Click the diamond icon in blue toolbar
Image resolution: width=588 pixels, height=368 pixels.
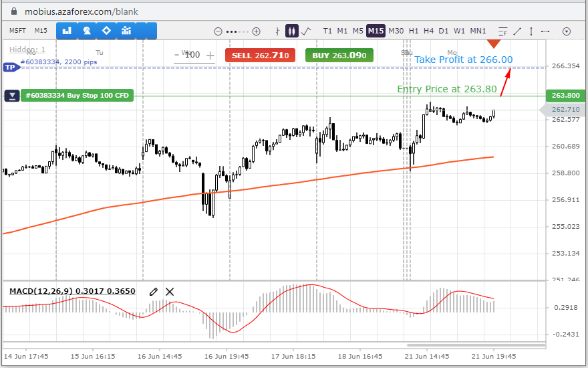tap(106, 31)
